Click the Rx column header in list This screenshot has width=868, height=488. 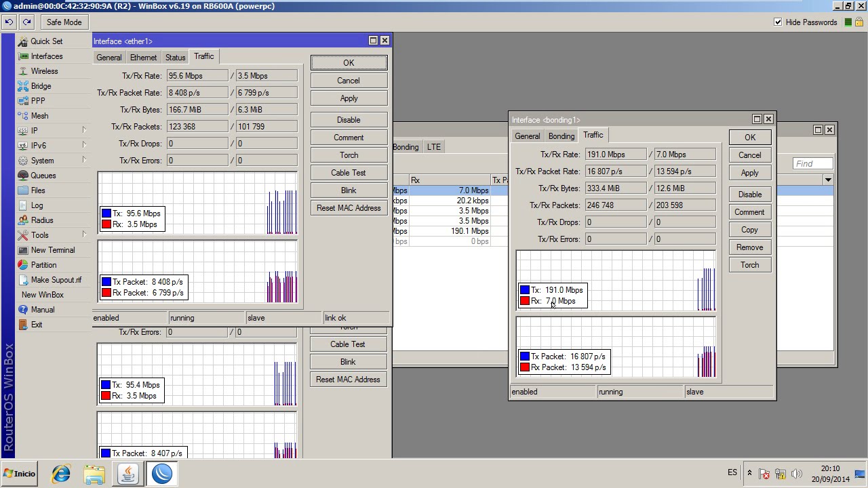pyautogui.click(x=448, y=180)
